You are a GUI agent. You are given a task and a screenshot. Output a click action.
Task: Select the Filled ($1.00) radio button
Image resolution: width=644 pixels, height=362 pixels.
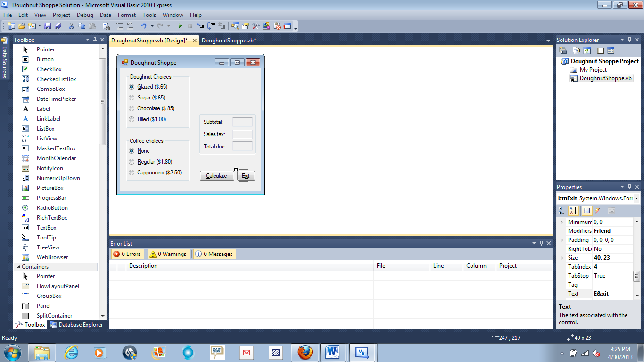[x=147, y=119]
